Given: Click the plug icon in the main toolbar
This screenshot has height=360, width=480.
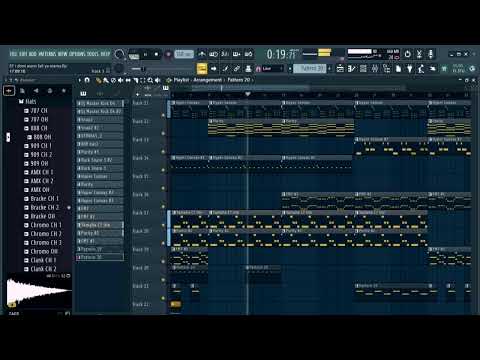Looking at the screenshot, I should pyautogui.click(x=410, y=69).
